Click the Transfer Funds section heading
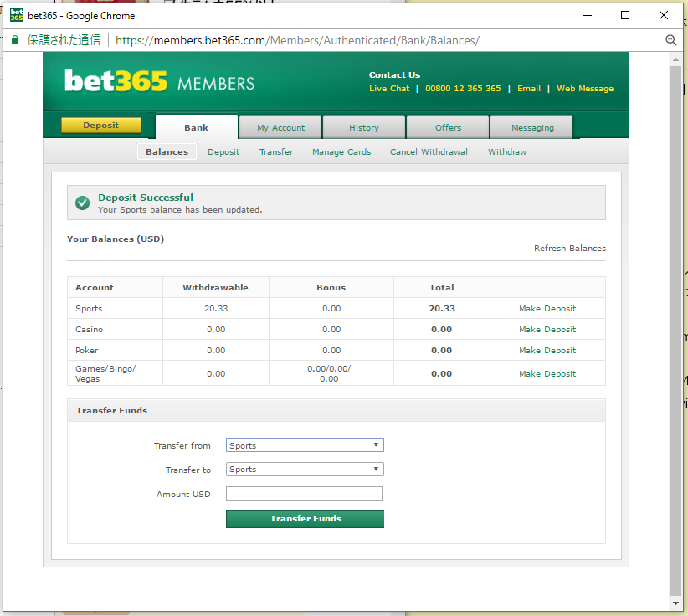688x616 pixels. pyautogui.click(x=111, y=411)
